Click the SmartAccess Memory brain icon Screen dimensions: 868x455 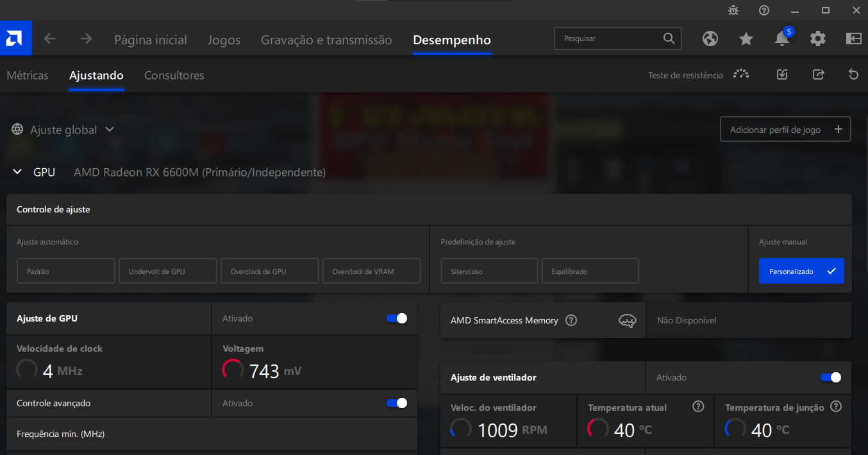point(627,320)
